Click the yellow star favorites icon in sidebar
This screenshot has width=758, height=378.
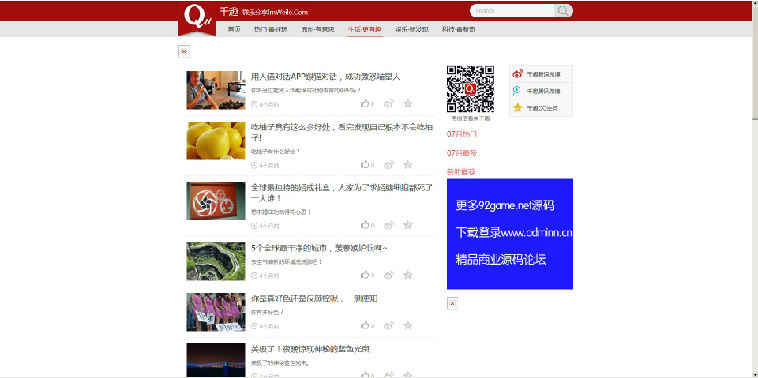tap(518, 107)
